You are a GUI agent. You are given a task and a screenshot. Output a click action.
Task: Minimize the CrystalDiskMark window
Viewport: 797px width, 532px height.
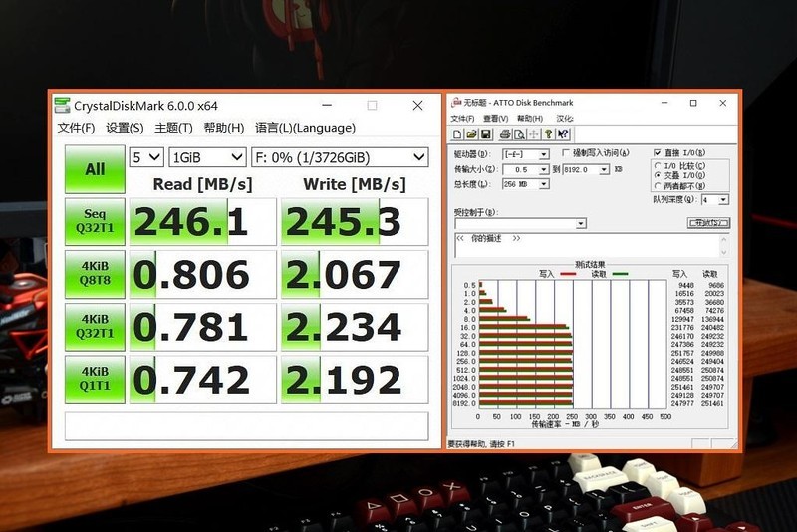(x=327, y=106)
